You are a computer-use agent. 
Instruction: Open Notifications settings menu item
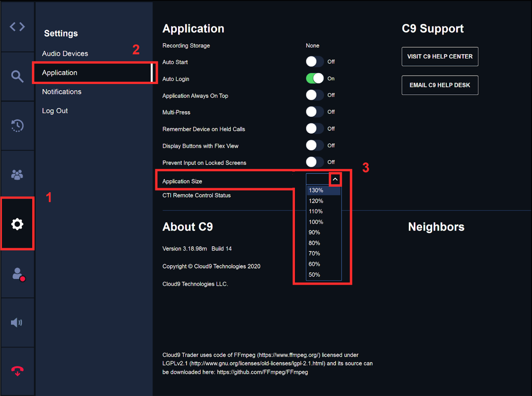62,92
